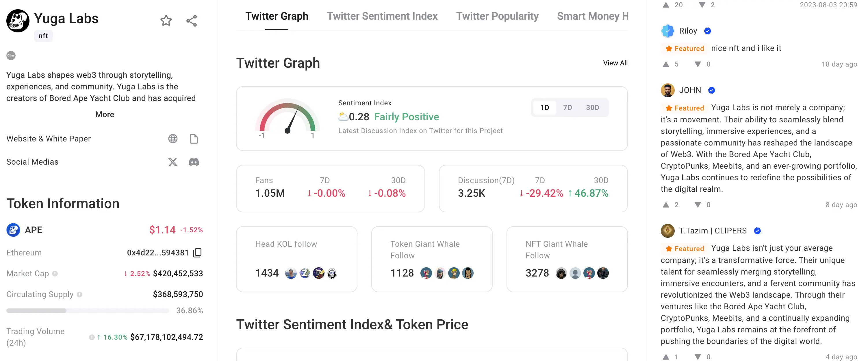The height and width of the screenshot is (361, 868).
Task: Click the nft tag under Yuga Labs
Action: coord(43,36)
